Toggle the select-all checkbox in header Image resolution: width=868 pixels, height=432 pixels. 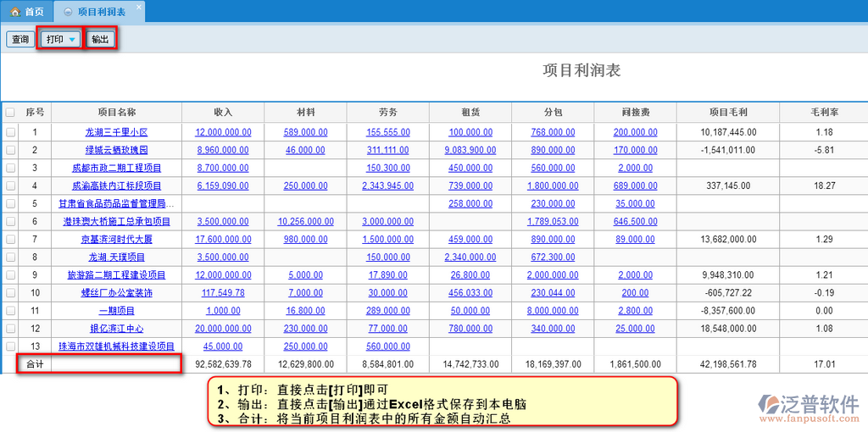[10, 112]
